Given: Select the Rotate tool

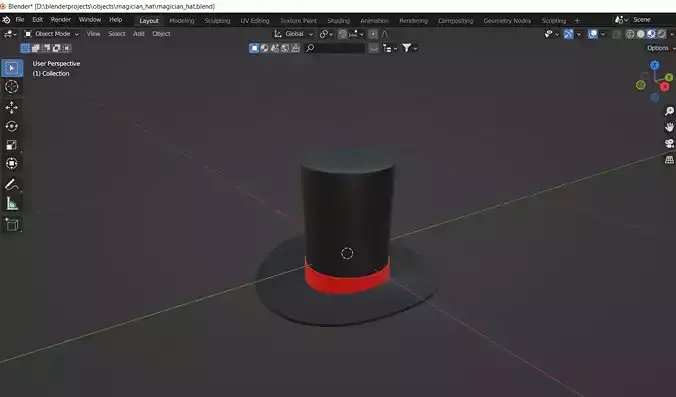Looking at the screenshot, I should click(x=12, y=126).
